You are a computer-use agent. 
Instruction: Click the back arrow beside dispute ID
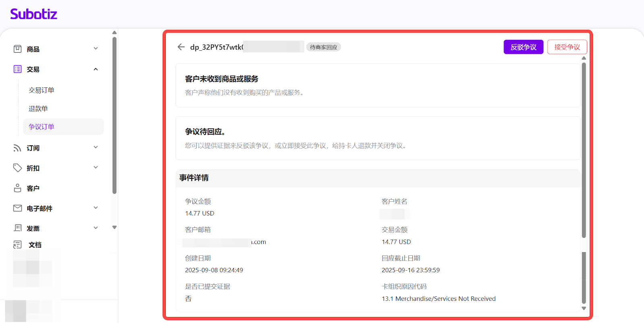point(181,47)
